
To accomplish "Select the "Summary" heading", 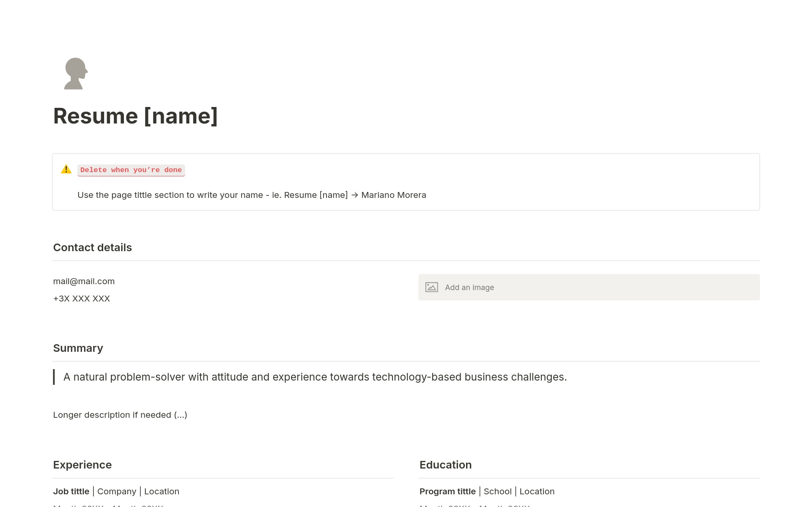I will (x=78, y=348).
